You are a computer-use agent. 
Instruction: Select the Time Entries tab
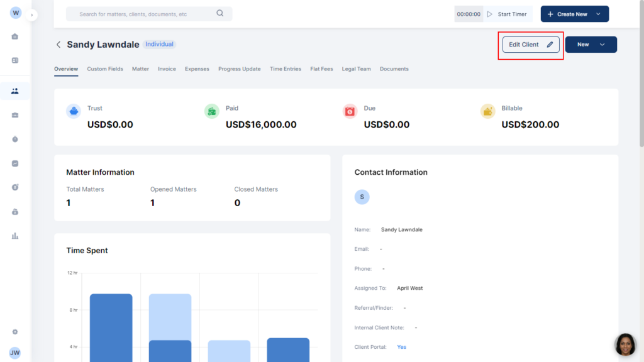point(285,69)
